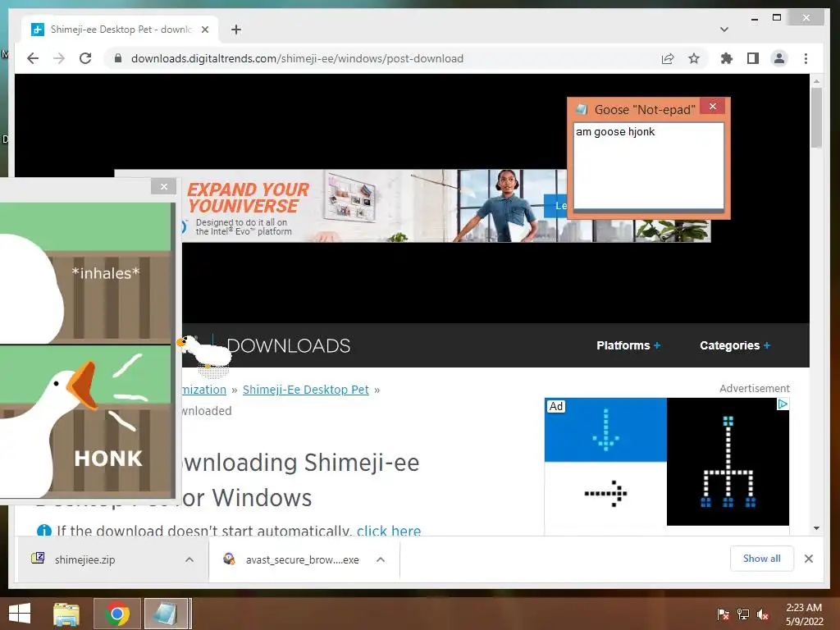840x630 pixels.
Task: Click the page scroll-up arrow
Action: click(816, 81)
